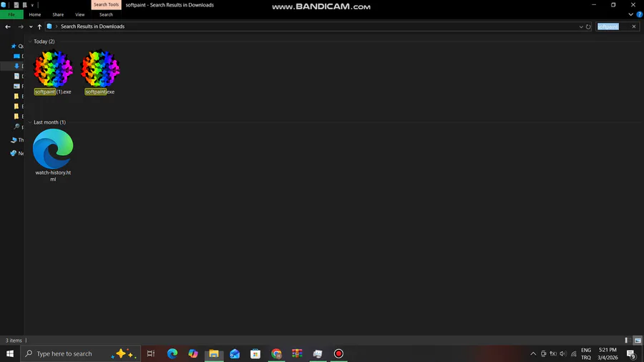644x362 pixels.
Task: Click the system icon in title bar
Action: 4,5
